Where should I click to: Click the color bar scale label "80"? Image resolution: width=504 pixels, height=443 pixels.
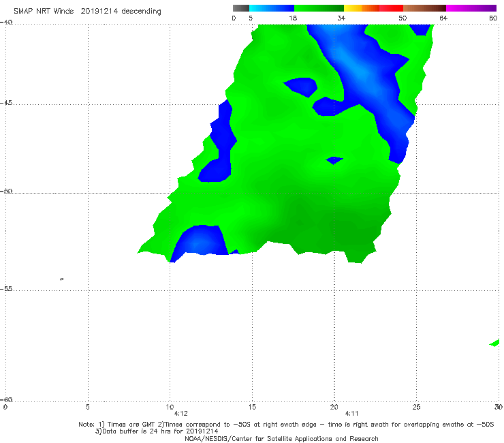pyautogui.click(x=493, y=18)
